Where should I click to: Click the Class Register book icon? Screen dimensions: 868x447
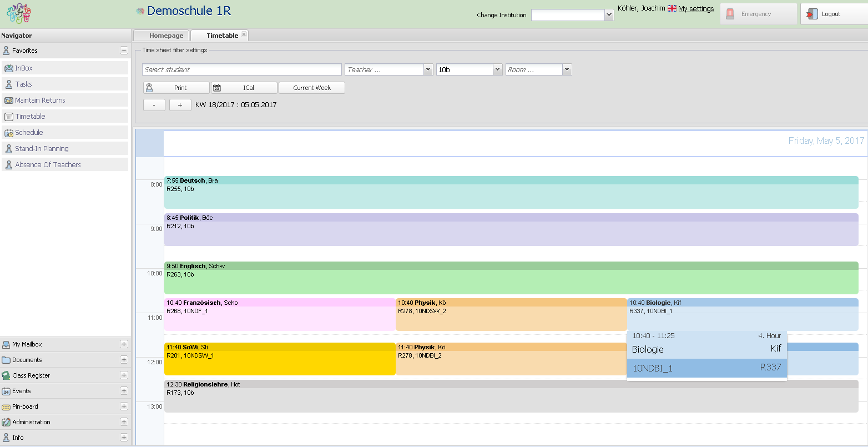6,375
